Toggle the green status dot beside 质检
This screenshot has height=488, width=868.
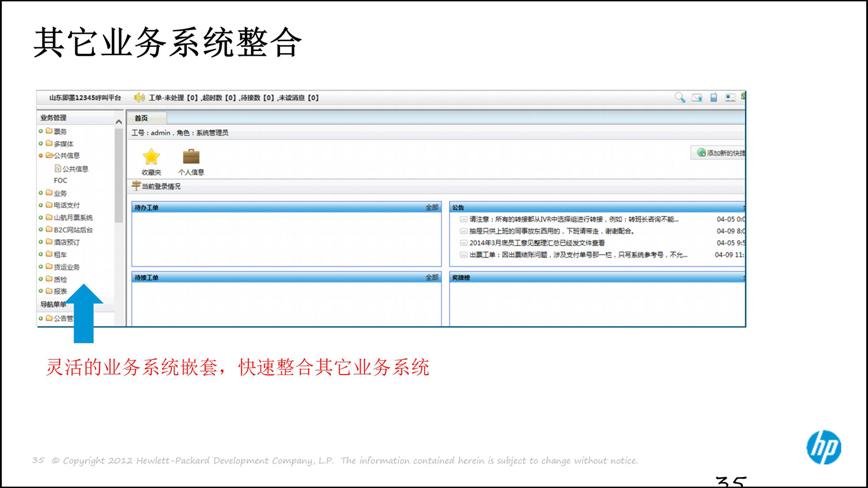[41, 278]
